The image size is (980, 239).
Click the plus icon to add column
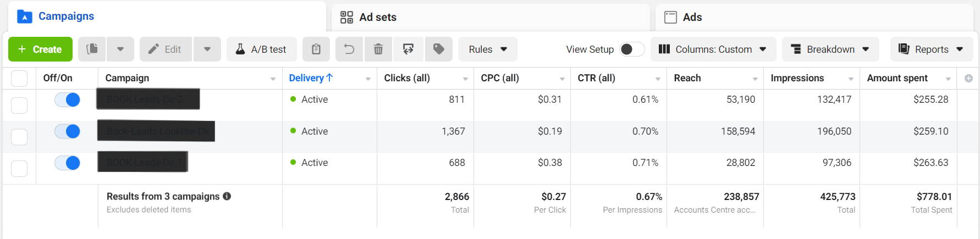coord(968,79)
